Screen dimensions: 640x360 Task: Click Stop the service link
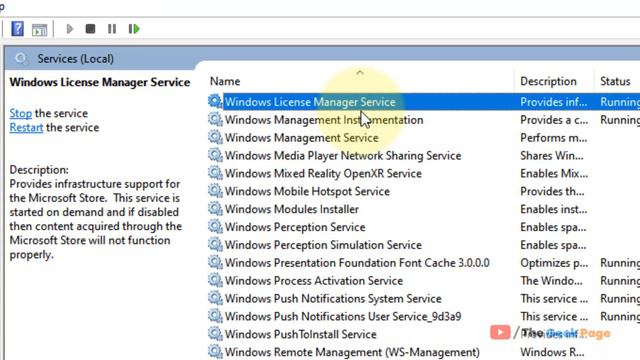coord(21,113)
